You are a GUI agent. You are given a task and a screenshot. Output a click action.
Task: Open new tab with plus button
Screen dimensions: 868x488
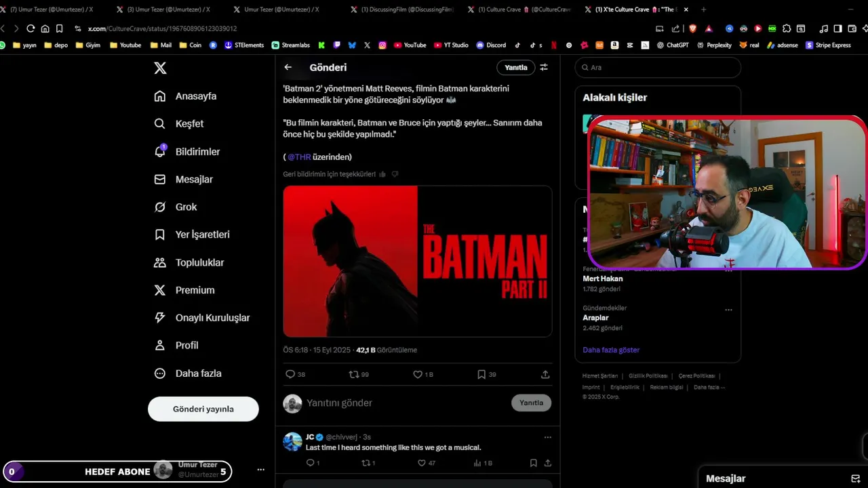coord(703,9)
